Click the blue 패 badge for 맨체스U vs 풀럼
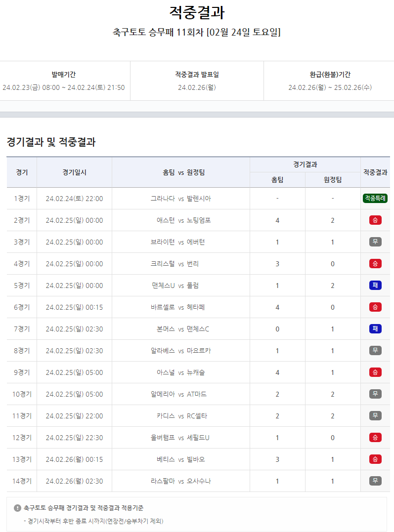 (375, 286)
